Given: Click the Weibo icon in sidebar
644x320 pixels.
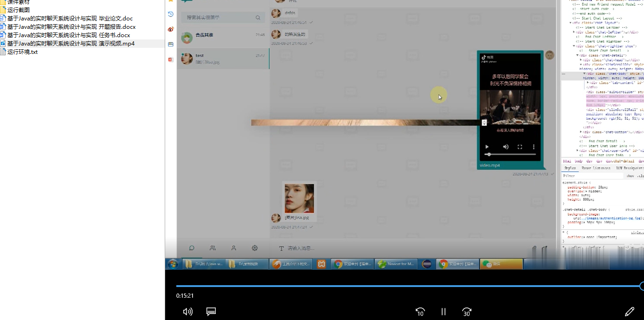Looking at the screenshot, I should [171, 29].
